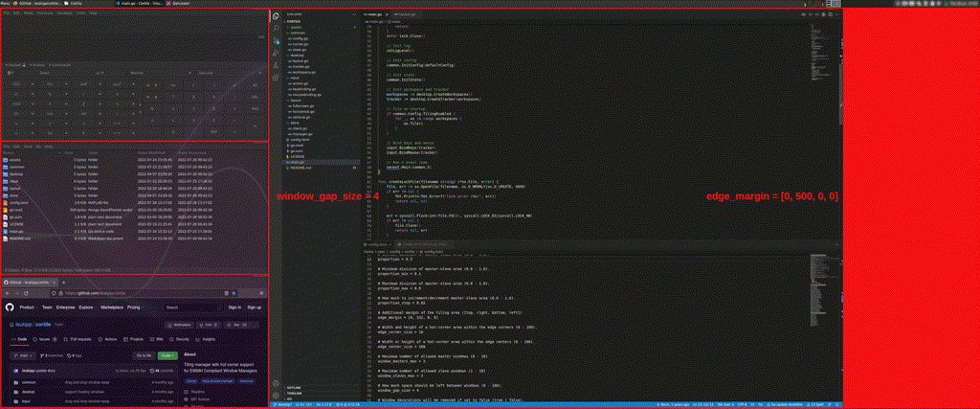Open a new Firefox tab with the plus icon
The width and height of the screenshot is (980, 409).
[64, 283]
